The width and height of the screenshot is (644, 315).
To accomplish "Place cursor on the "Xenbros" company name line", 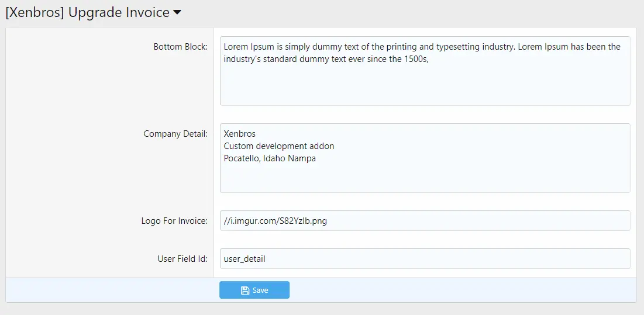I will coord(240,134).
